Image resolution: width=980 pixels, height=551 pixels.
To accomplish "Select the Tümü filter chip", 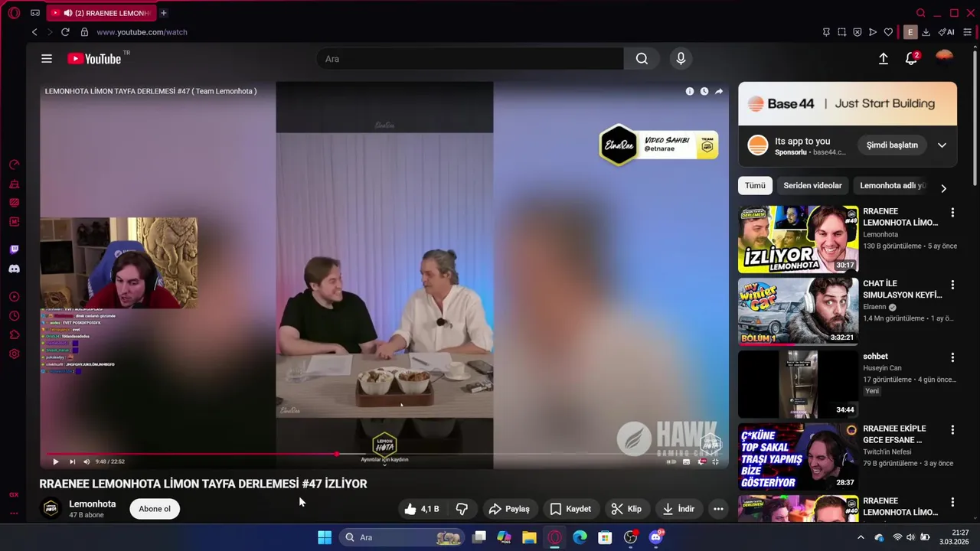I will 755,185.
